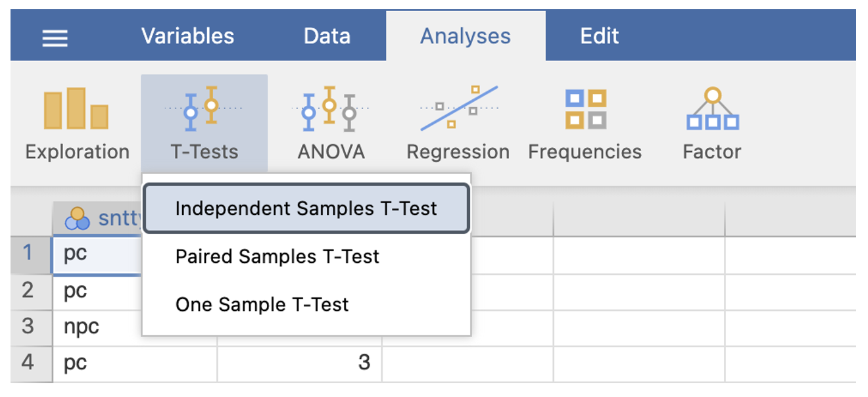Click the Frequencies squares icon
Viewport: 868px width, 397px height.
(x=585, y=109)
